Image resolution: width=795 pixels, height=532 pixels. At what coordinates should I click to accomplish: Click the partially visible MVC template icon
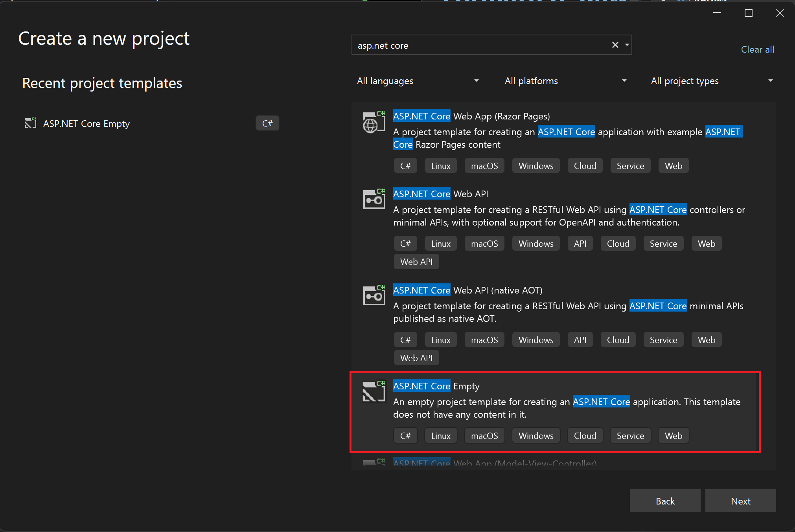click(x=373, y=462)
